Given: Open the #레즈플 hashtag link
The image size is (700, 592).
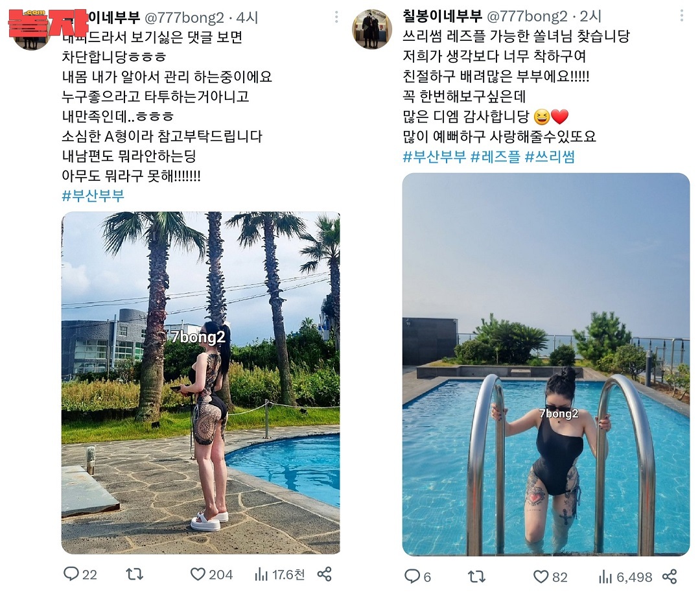Looking at the screenshot, I should tap(495, 157).
